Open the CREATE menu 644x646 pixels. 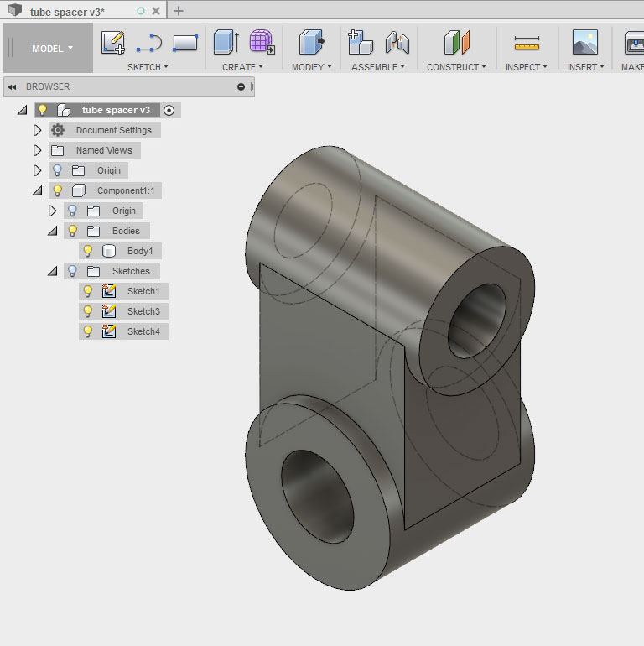pyautogui.click(x=242, y=67)
